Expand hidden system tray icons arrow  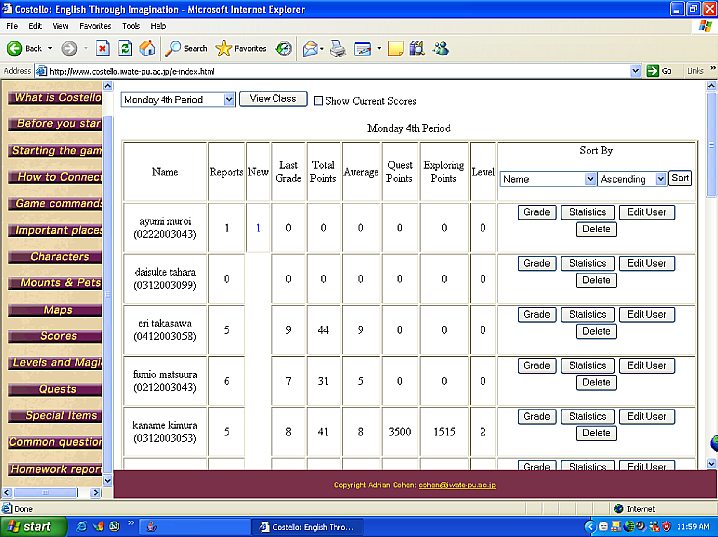tap(590, 526)
